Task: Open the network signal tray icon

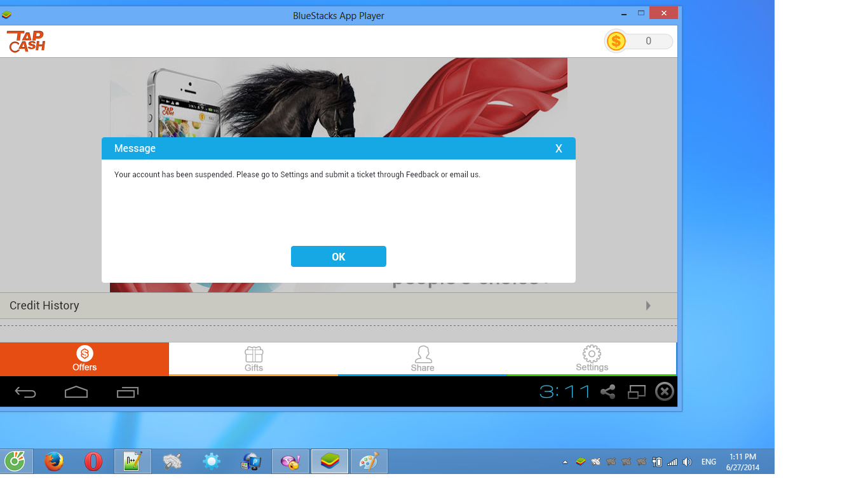Action: coord(672,462)
